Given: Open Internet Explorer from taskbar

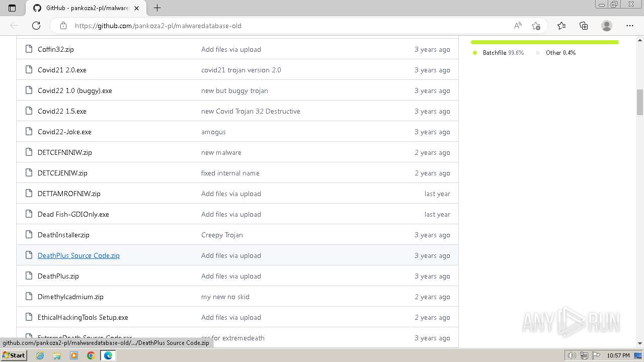Looking at the screenshot, I should pyautogui.click(x=40, y=355).
